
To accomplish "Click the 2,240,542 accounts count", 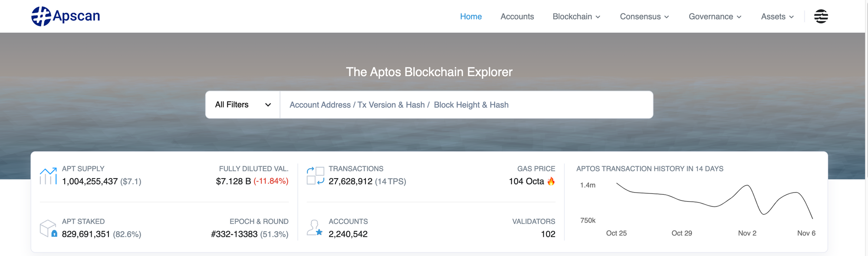I will 348,234.
